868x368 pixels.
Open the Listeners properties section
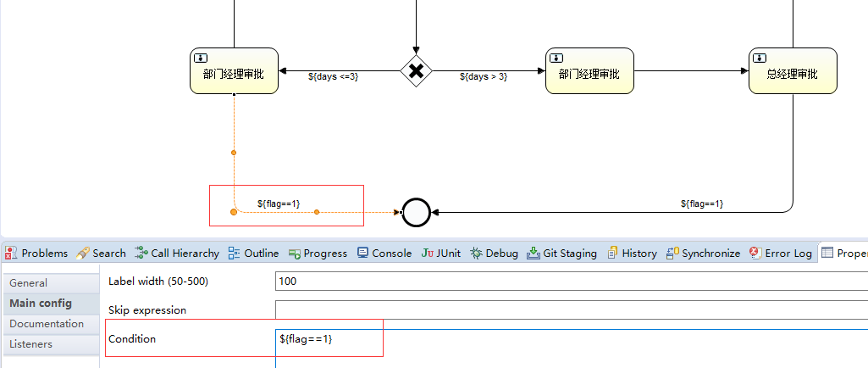(51, 345)
